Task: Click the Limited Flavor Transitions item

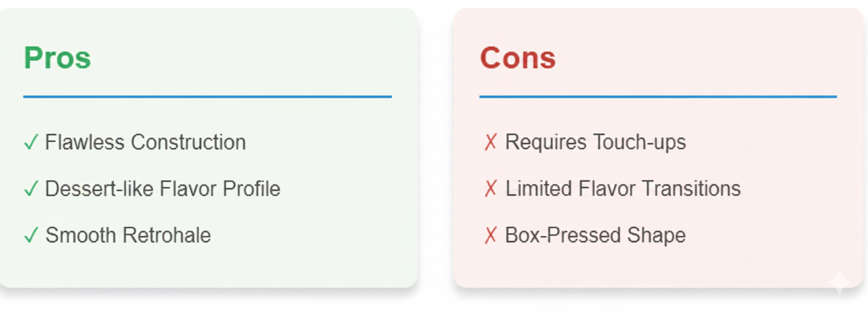Action: (623, 189)
